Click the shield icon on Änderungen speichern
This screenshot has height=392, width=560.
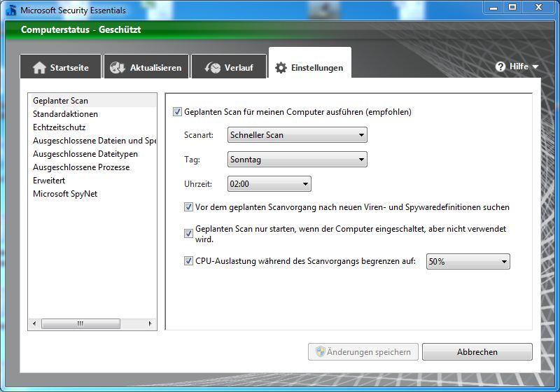click(321, 351)
